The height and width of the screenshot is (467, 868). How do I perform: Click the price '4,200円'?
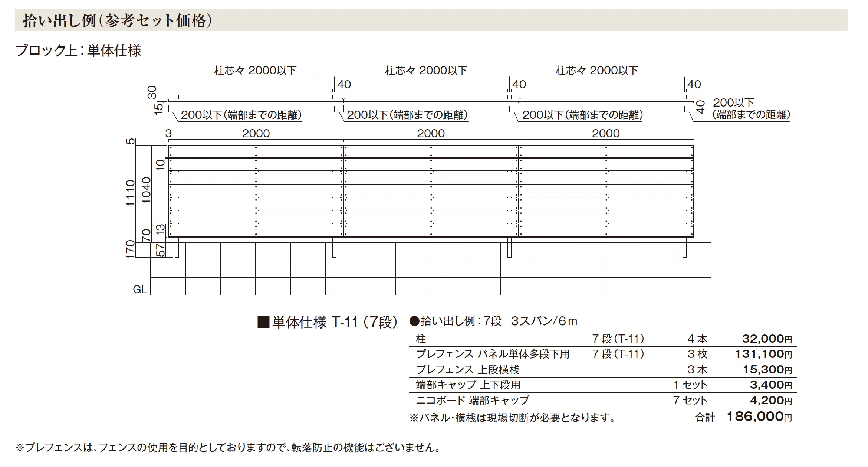point(771,401)
